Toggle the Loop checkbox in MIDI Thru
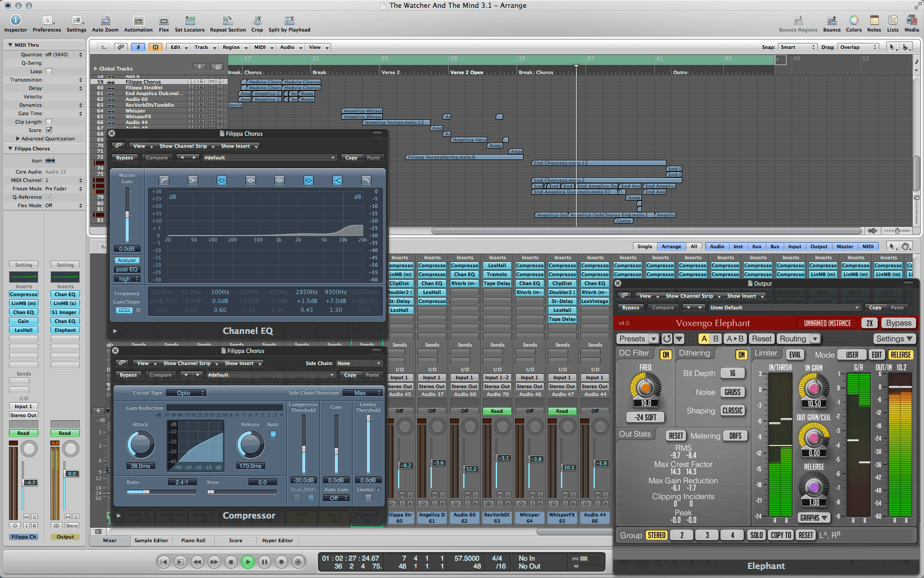This screenshot has width=924, height=578. [49, 72]
